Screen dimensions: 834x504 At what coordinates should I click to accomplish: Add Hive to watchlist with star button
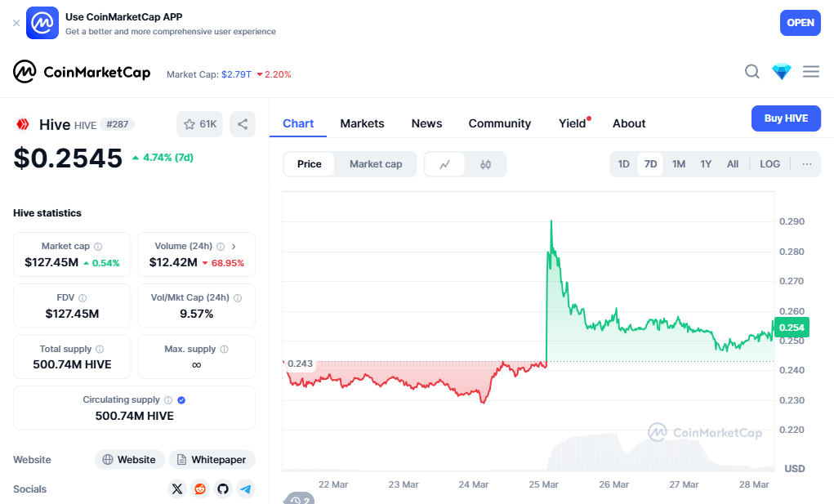point(199,124)
